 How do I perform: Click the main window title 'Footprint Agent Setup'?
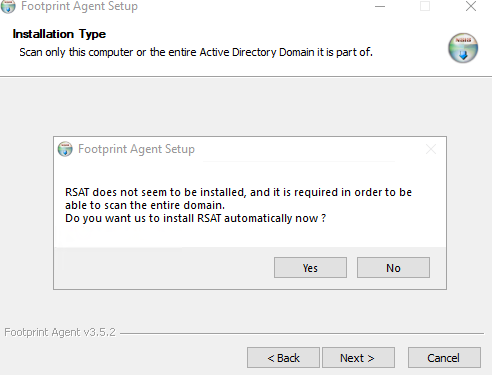79,6
